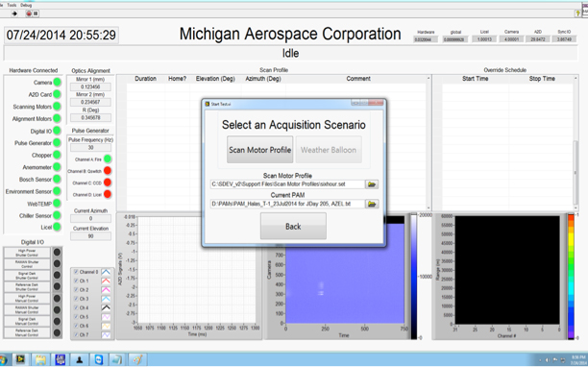The image size is (588, 367).
Task: Click the Override Schedule vertical scrollbar
Action: coord(576,142)
